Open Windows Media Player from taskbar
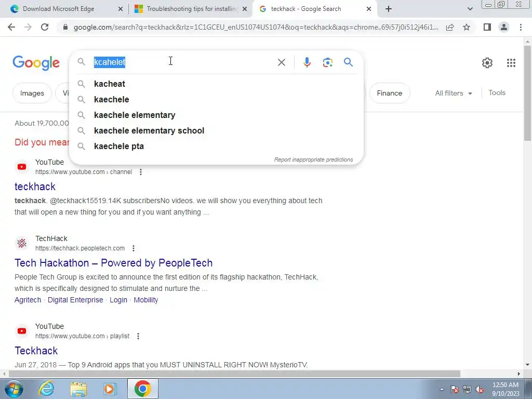Screen dimensions: 532x399 (x=110, y=389)
